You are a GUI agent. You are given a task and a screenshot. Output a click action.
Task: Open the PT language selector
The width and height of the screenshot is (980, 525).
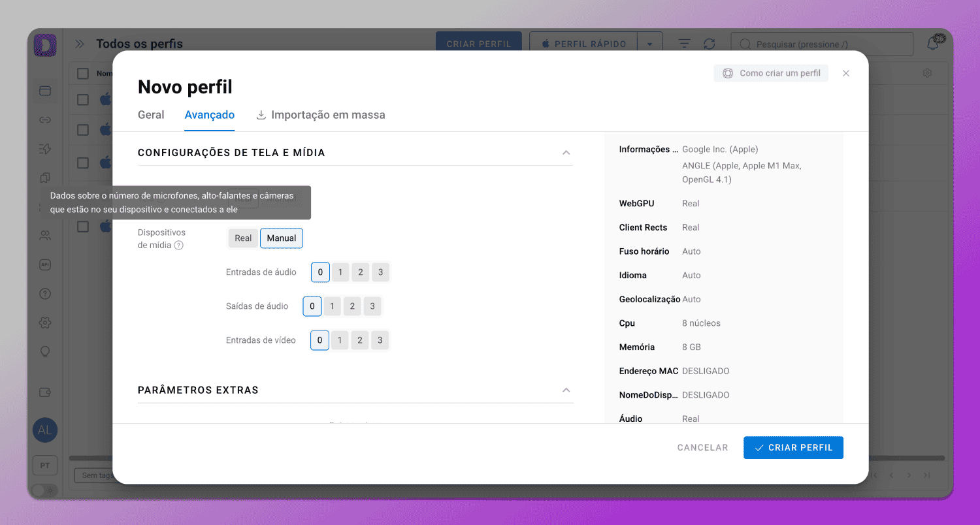pyautogui.click(x=45, y=466)
